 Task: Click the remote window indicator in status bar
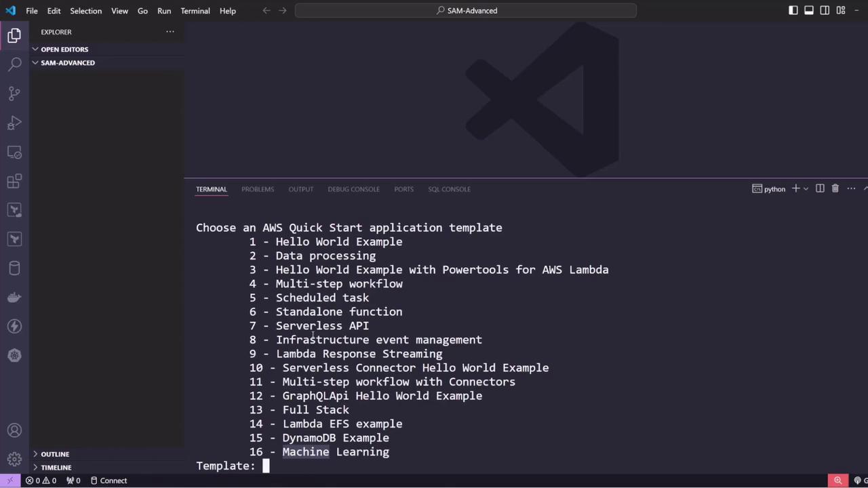(9, 481)
